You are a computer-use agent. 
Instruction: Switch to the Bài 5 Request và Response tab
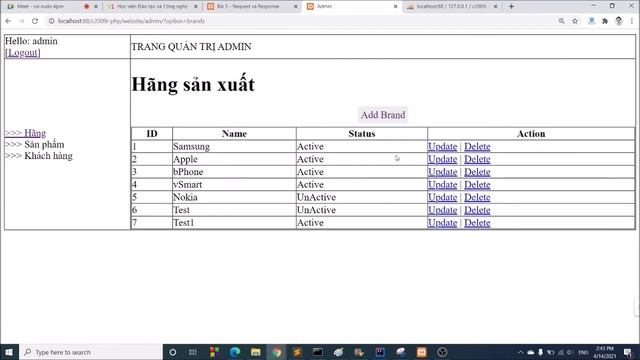pos(248,7)
